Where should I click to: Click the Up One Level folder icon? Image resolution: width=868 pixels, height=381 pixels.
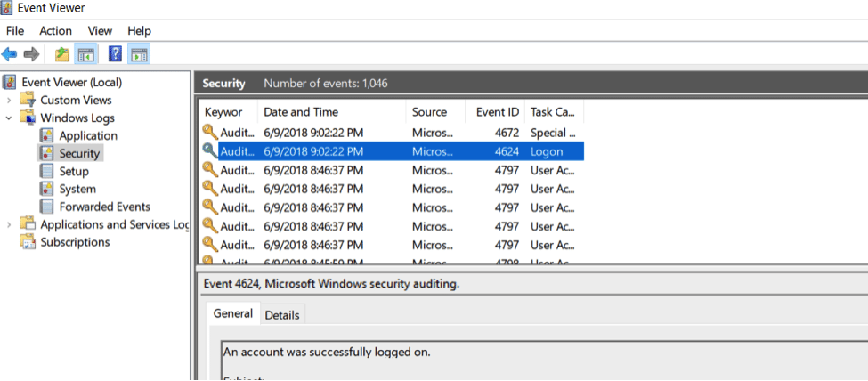[61, 54]
